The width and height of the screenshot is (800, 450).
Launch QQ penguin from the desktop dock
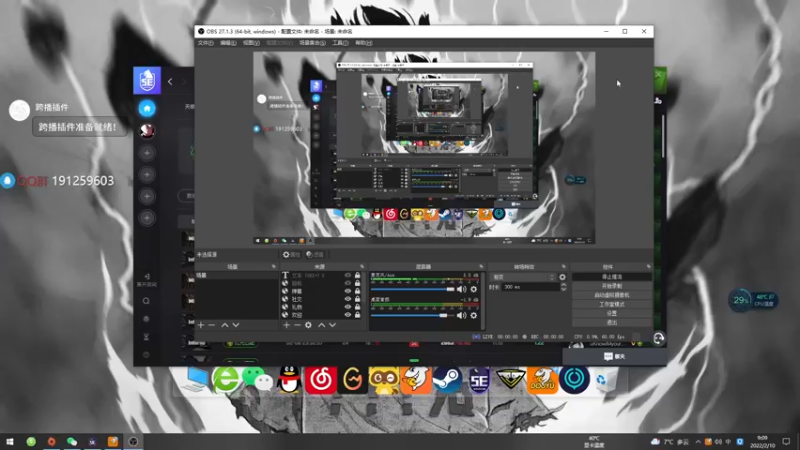click(289, 380)
